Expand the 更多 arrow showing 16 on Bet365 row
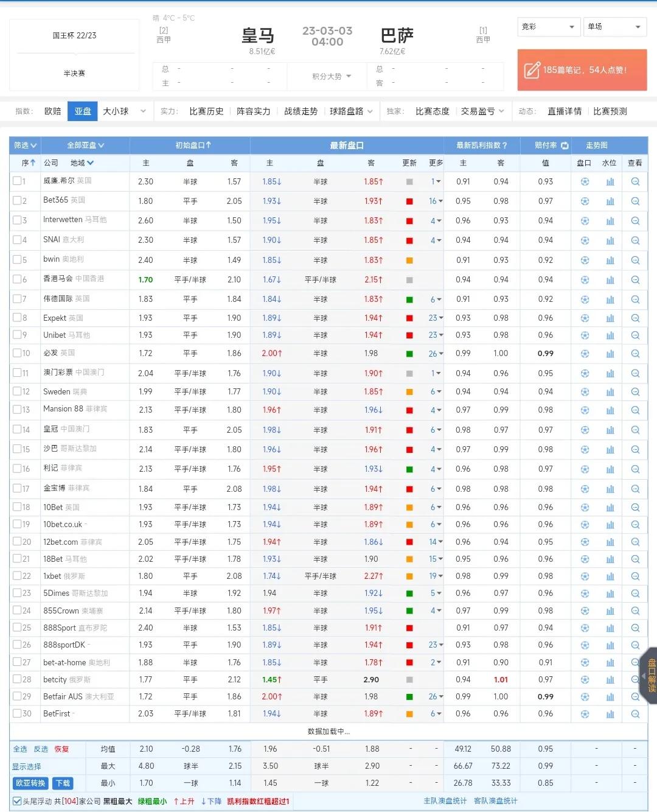 pos(434,201)
